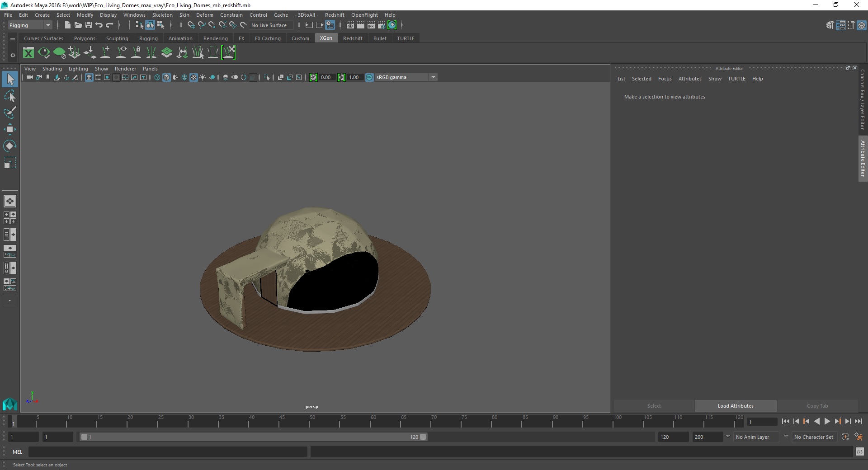Open the Skeleton menu
This screenshot has width=868, height=470.
click(x=162, y=15)
